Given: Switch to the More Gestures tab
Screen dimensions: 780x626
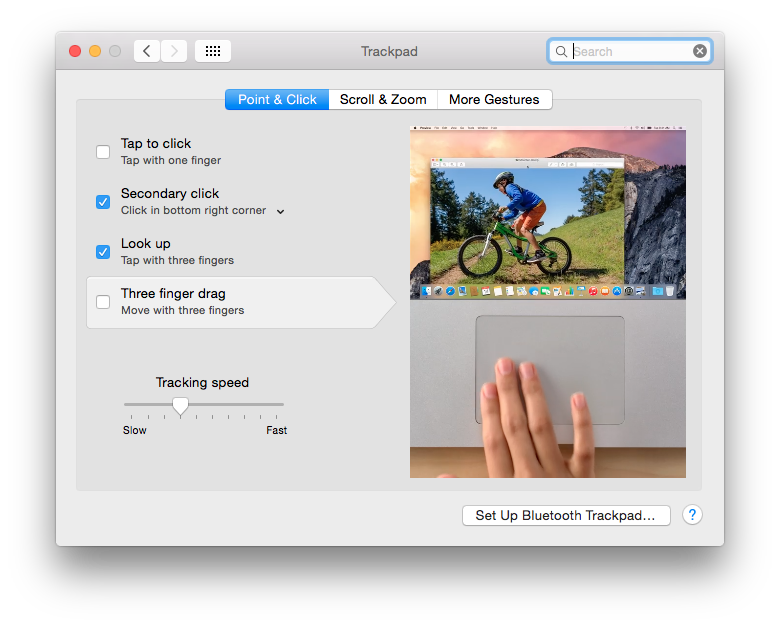Looking at the screenshot, I should pos(494,100).
